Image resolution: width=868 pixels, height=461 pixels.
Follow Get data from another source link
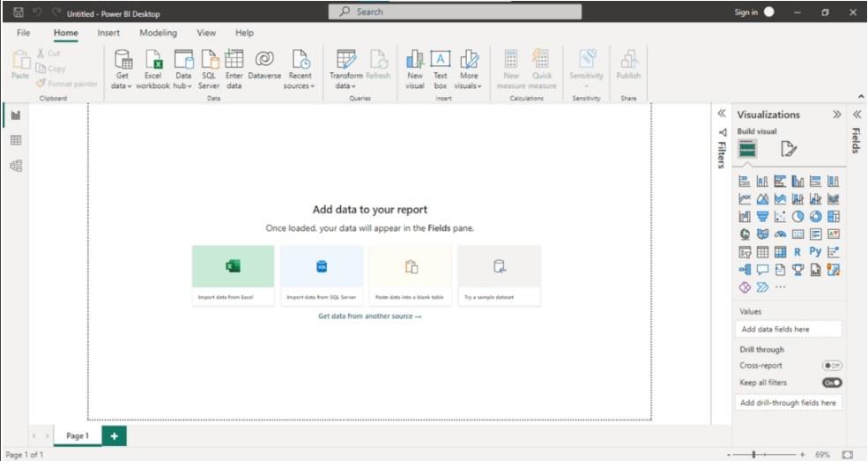(370, 316)
